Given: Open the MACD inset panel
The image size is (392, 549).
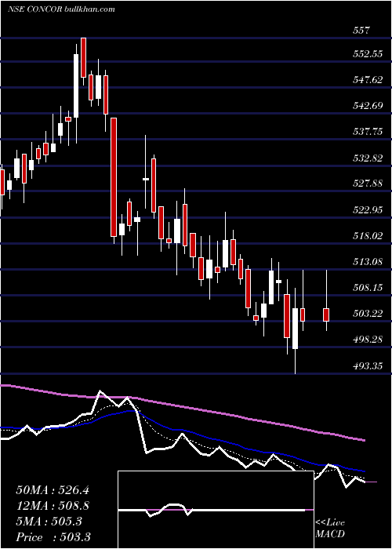Looking at the screenshot, I should (x=216, y=510).
